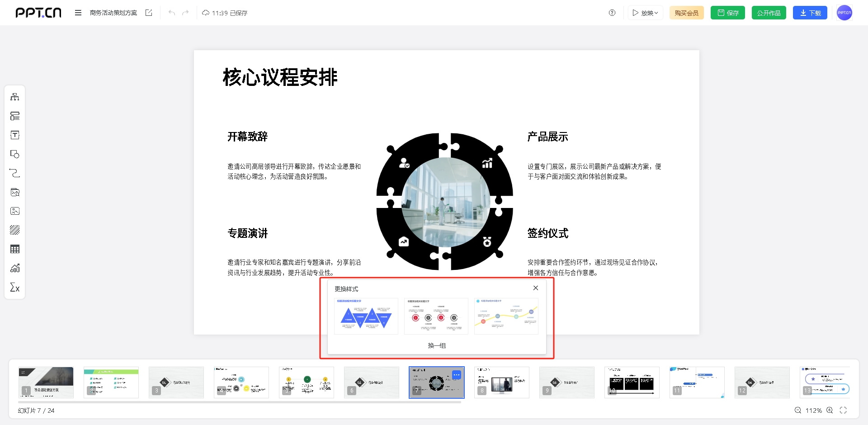Choose the blue triangles style thumbnail
Screen dimensions: 868x425
tap(366, 316)
